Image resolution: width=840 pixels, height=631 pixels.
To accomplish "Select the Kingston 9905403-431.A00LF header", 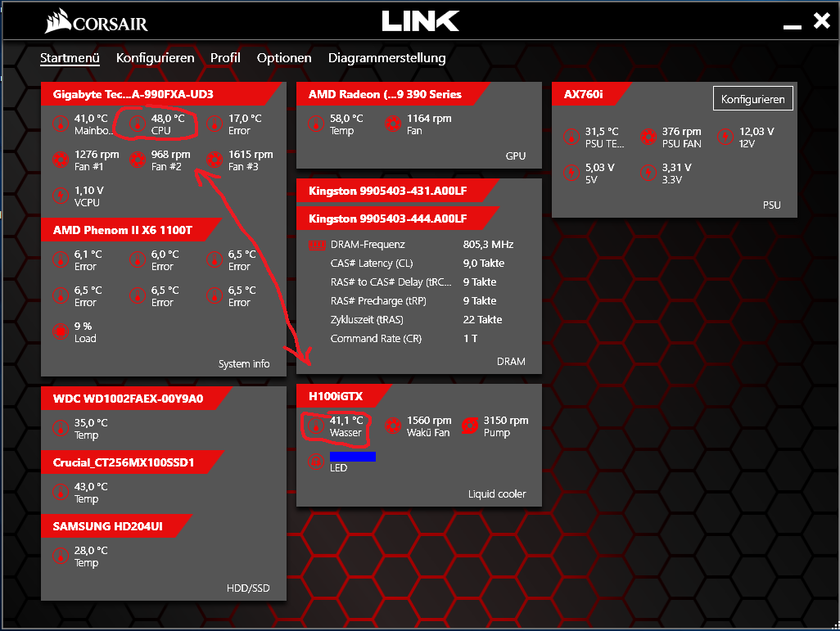I will [398, 191].
